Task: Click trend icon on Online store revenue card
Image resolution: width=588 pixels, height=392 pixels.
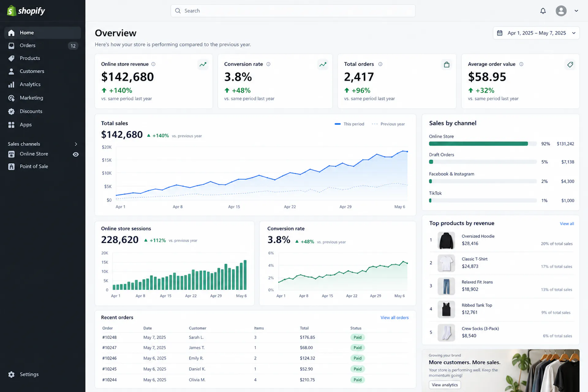Action: 203,64
